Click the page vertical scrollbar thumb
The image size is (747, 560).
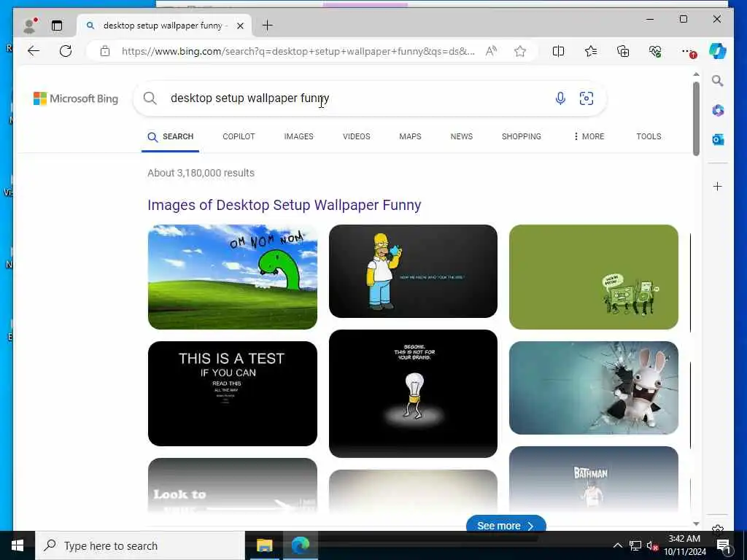pyautogui.click(x=696, y=119)
